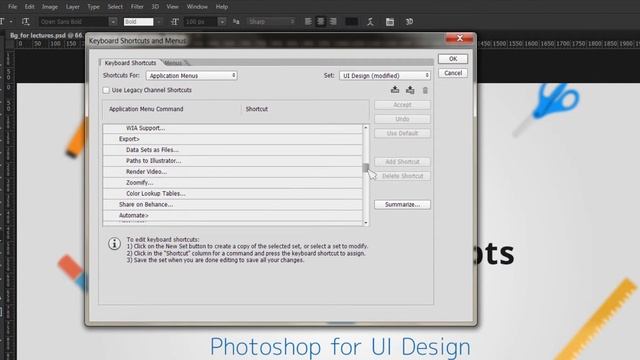640x360 pixels.
Task: Select left align text icon
Action: click(x=308, y=21)
